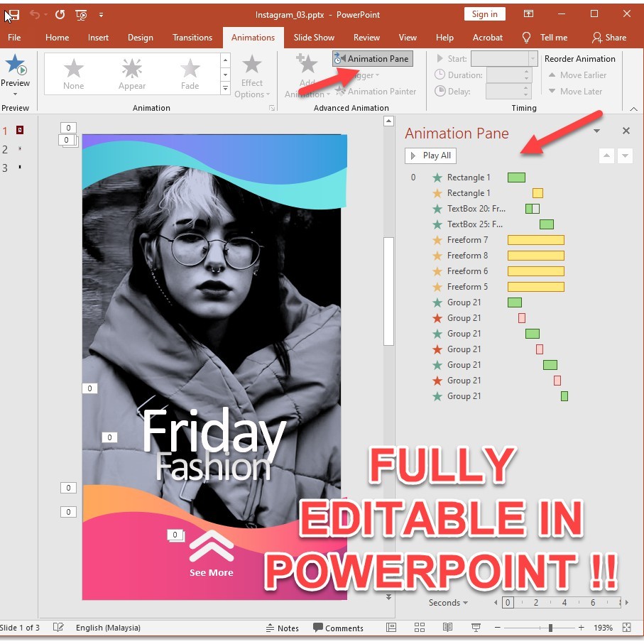Open Reading View from status bar
This screenshot has height=644, width=644.
(447, 628)
